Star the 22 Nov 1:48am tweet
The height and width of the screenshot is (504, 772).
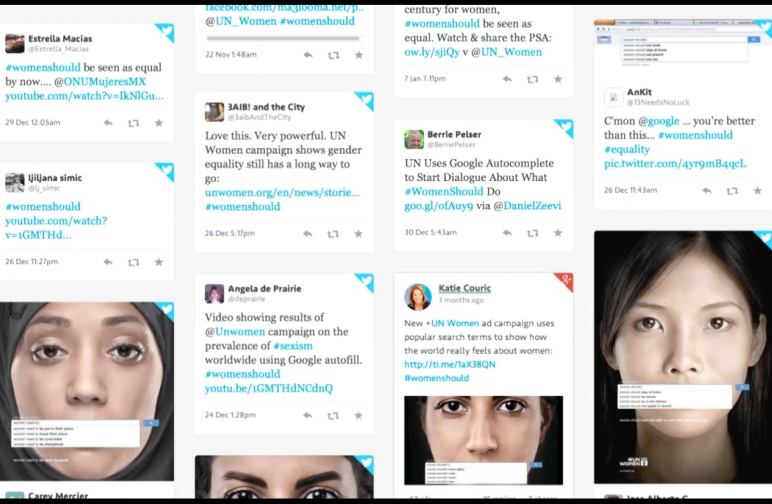(358, 55)
